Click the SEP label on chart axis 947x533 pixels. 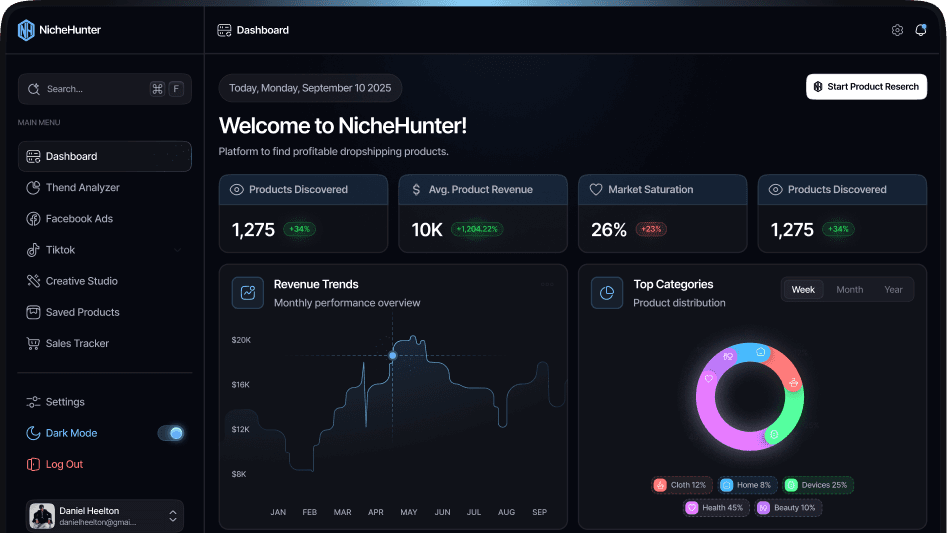539,512
